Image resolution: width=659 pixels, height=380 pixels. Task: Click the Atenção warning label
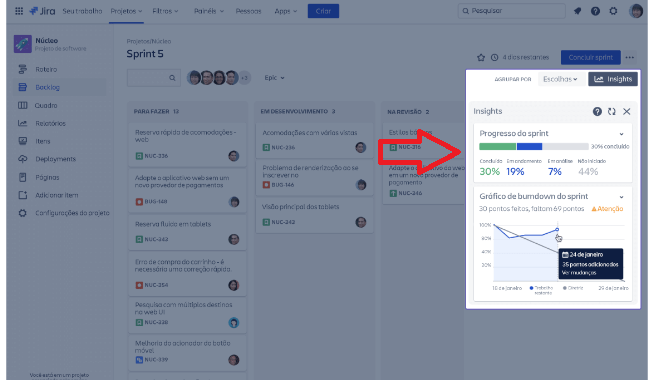607,209
